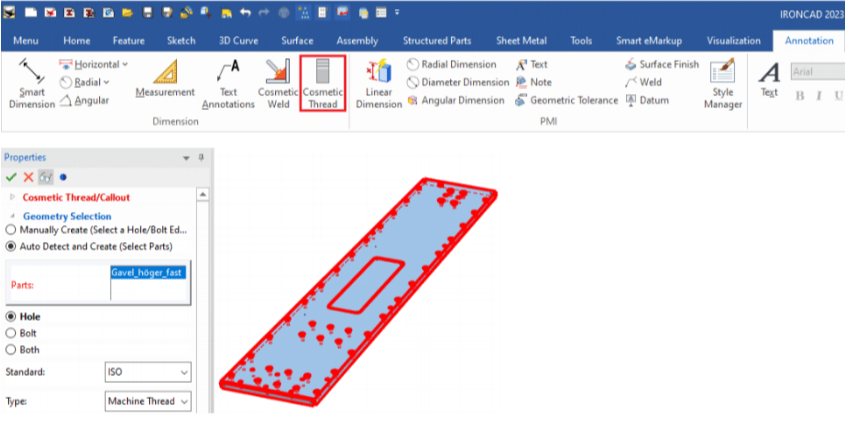Pin the Properties panel
Screen dimensions: 846x422
[x=201, y=158]
